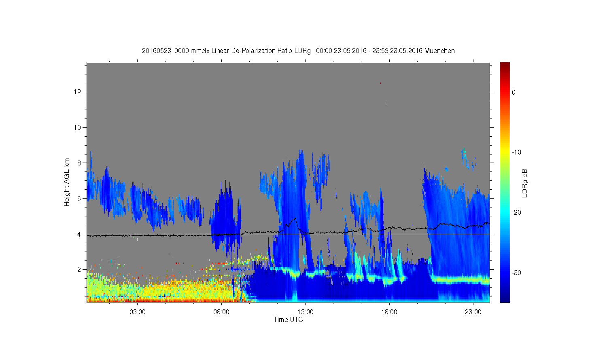The width and height of the screenshot is (607, 364).
Task: Click the 'Height AGL km' axis label
Action: click(67, 182)
